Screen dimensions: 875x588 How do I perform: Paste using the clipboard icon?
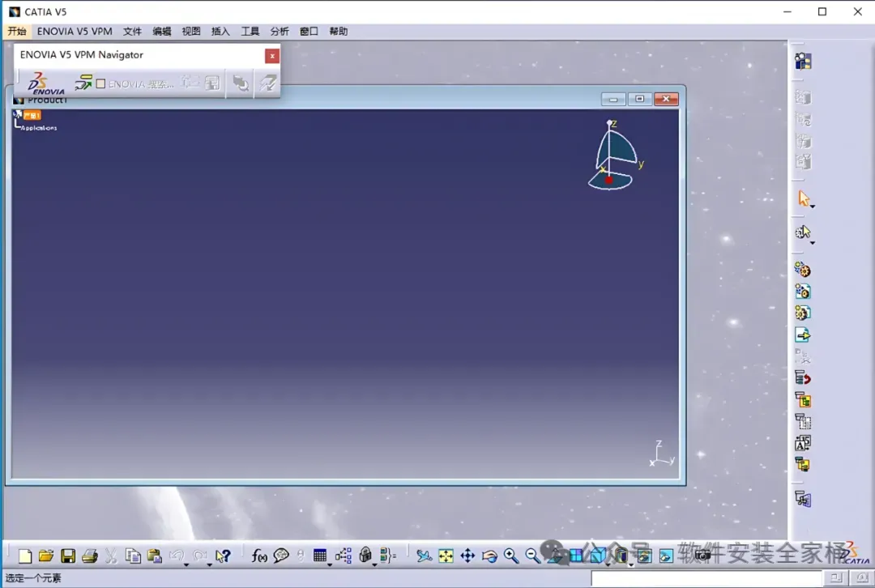[x=155, y=556]
